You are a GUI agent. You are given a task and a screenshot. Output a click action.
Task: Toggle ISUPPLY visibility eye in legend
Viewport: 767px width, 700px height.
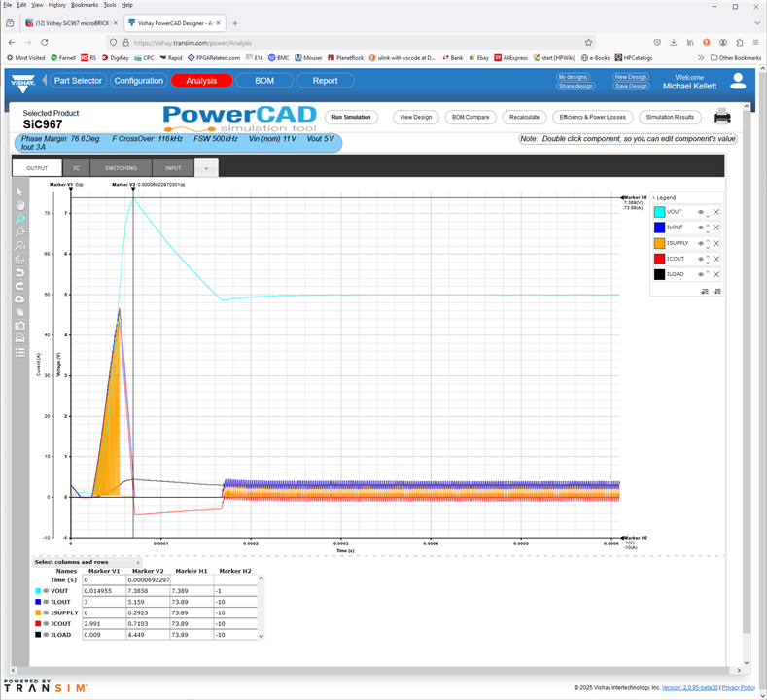[x=701, y=243]
